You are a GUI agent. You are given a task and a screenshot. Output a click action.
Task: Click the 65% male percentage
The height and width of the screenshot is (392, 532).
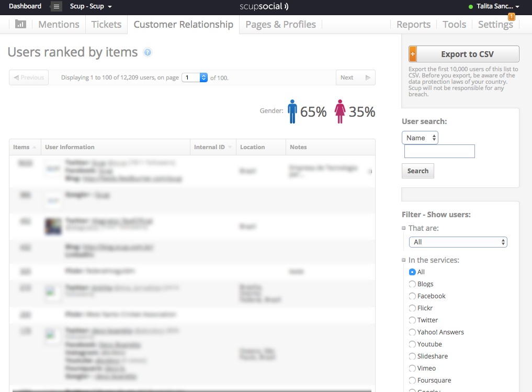pyautogui.click(x=313, y=111)
